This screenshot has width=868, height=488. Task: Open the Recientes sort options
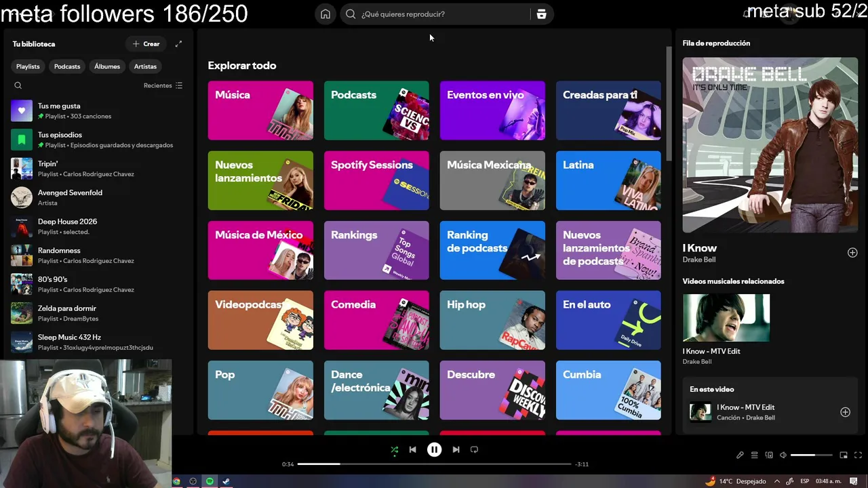pos(163,85)
